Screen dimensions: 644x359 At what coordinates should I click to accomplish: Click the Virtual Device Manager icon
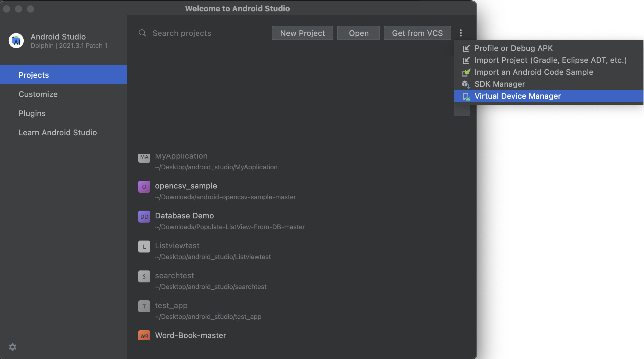pyautogui.click(x=466, y=96)
